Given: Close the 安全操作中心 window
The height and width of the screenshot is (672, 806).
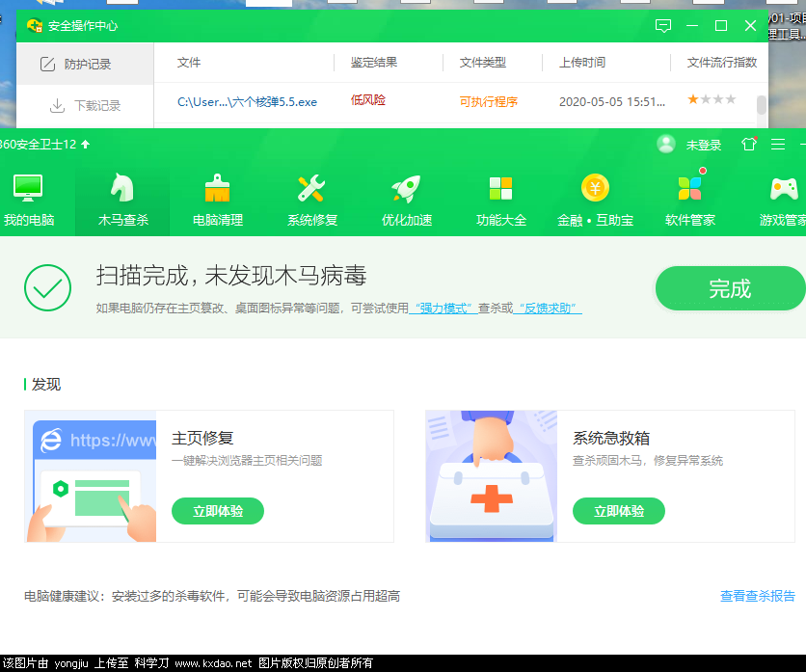Looking at the screenshot, I should (x=750, y=25).
